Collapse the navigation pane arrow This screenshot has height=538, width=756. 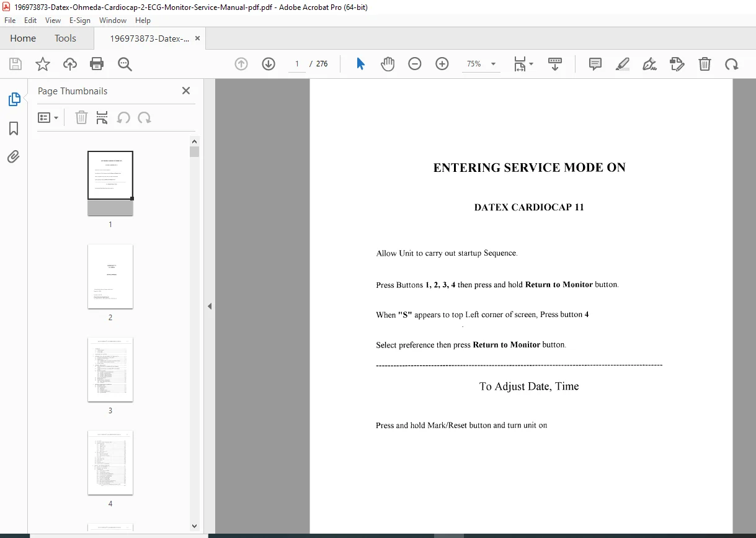point(210,306)
